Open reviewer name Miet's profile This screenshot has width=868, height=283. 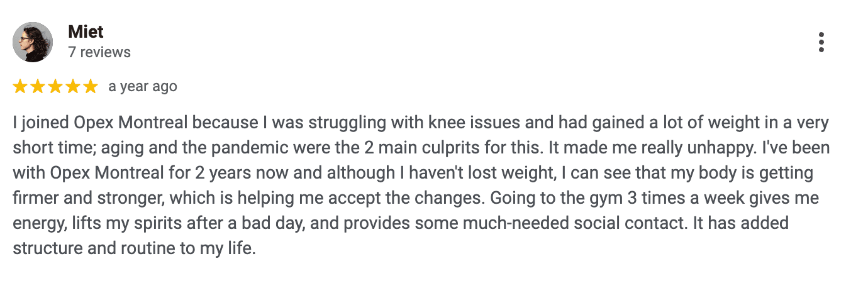click(x=86, y=32)
